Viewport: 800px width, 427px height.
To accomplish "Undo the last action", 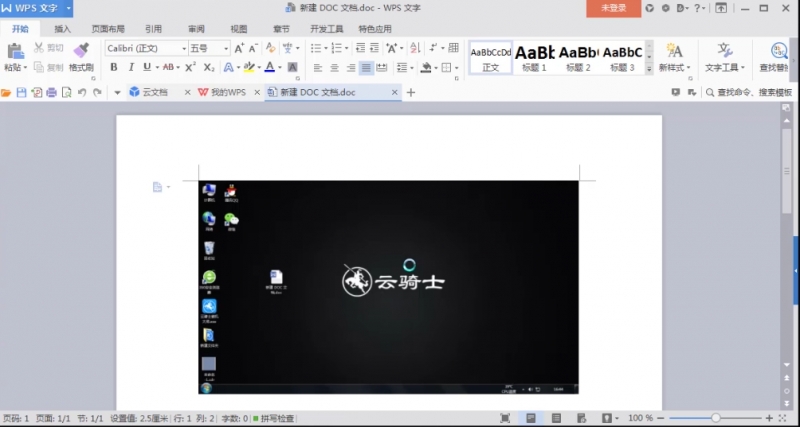I will [82, 92].
